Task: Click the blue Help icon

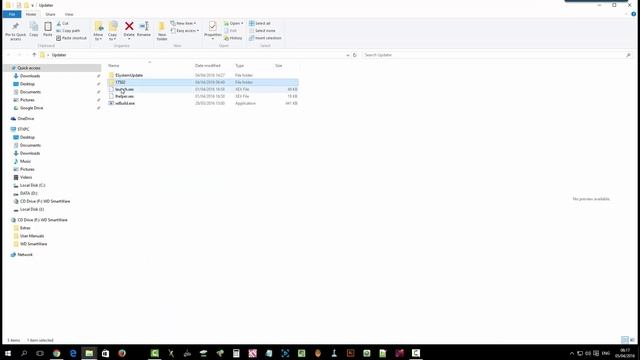Action: (x=633, y=14)
